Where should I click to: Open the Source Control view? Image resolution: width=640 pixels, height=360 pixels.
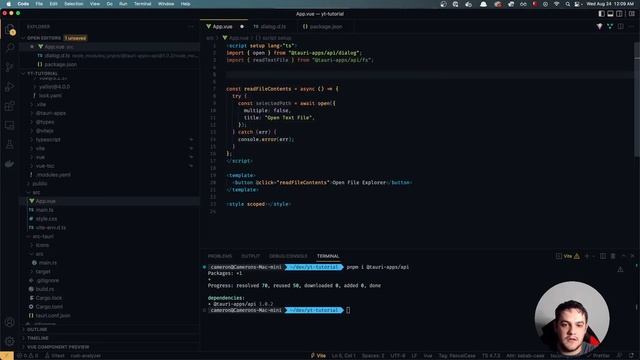pyautogui.click(x=10, y=67)
